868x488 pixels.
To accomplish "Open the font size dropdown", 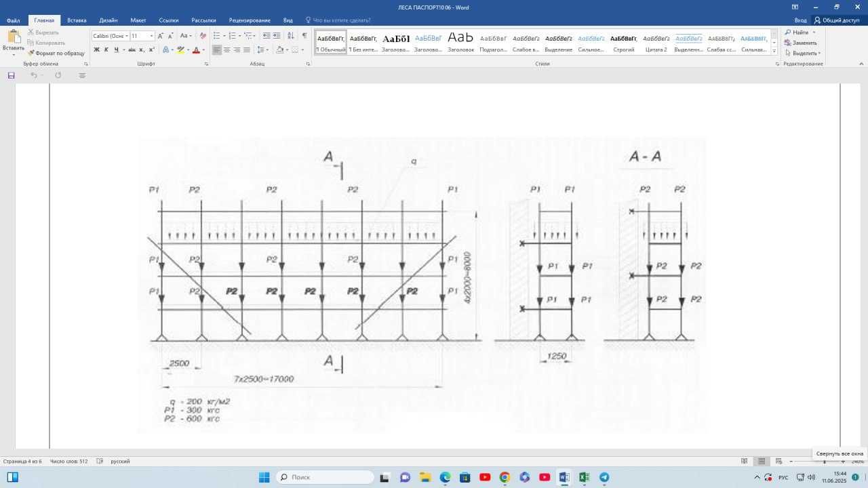I will [x=151, y=36].
